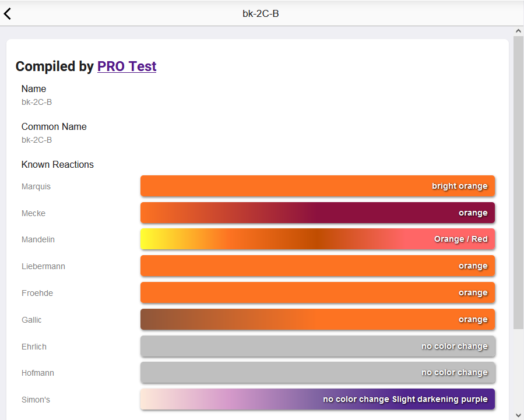Select the Froehde orange color bar
Image resolution: width=524 pixels, height=420 pixels.
click(318, 292)
